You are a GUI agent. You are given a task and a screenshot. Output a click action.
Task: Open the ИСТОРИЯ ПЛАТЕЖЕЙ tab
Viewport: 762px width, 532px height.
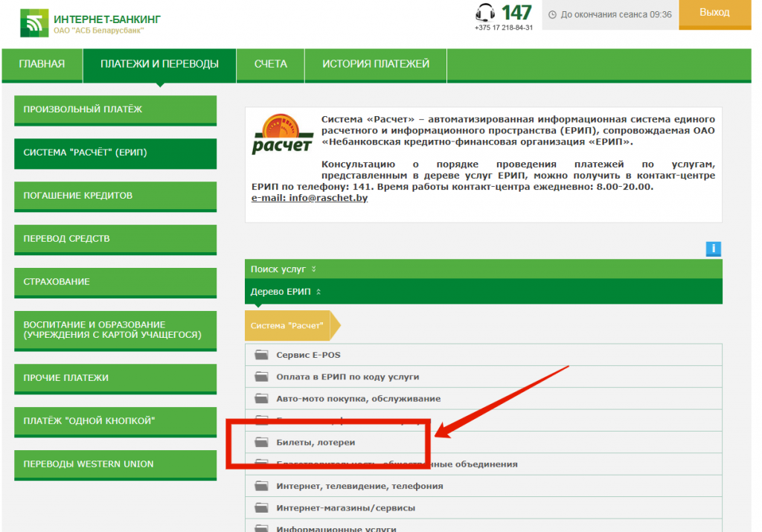[x=376, y=64]
